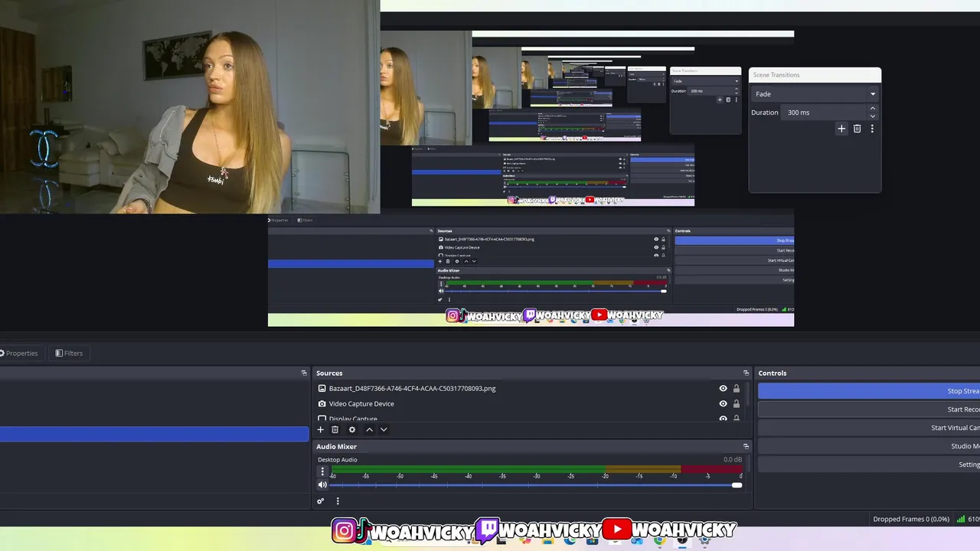The width and height of the screenshot is (980, 551).
Task: Select the Bazaart_D48F7366 png source row
Action: [528, 388]
